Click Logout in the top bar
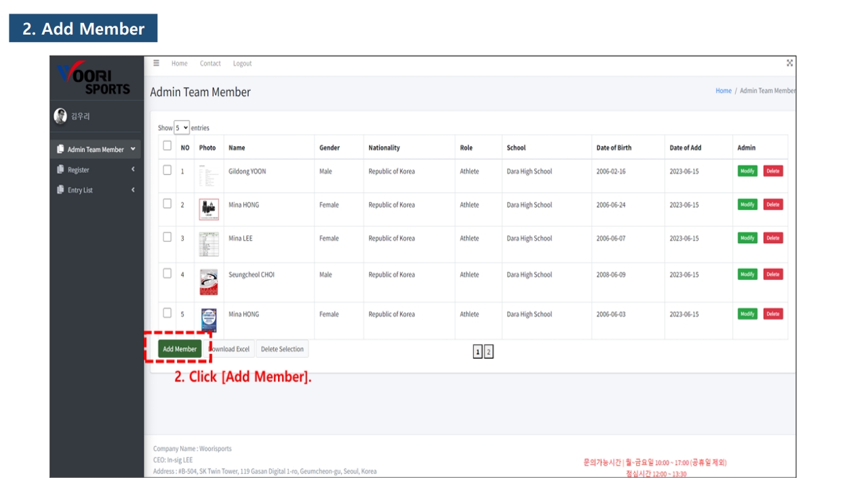 click(242, 63)
